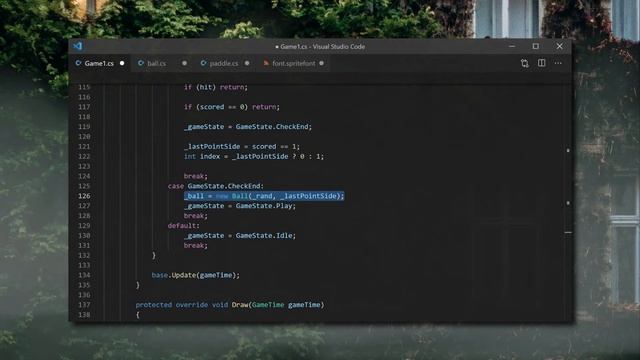Click the Visual Studio Code logo icon
The height and width of the screenshot is (360, 640).
click(x=78, y=46)
